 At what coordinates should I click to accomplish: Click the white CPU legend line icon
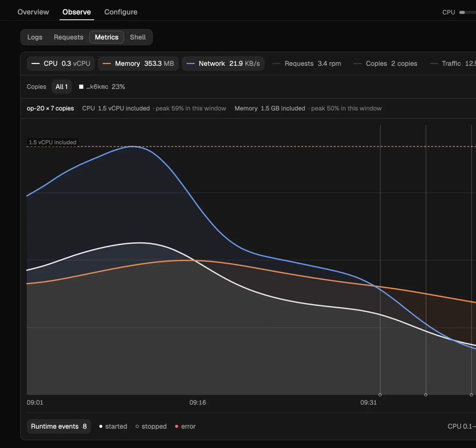(35, 63)
